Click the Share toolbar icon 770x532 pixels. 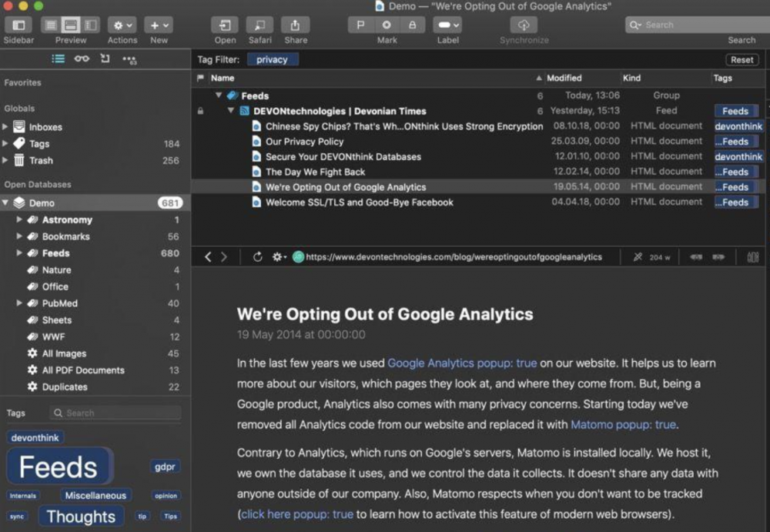pos(295,25)
